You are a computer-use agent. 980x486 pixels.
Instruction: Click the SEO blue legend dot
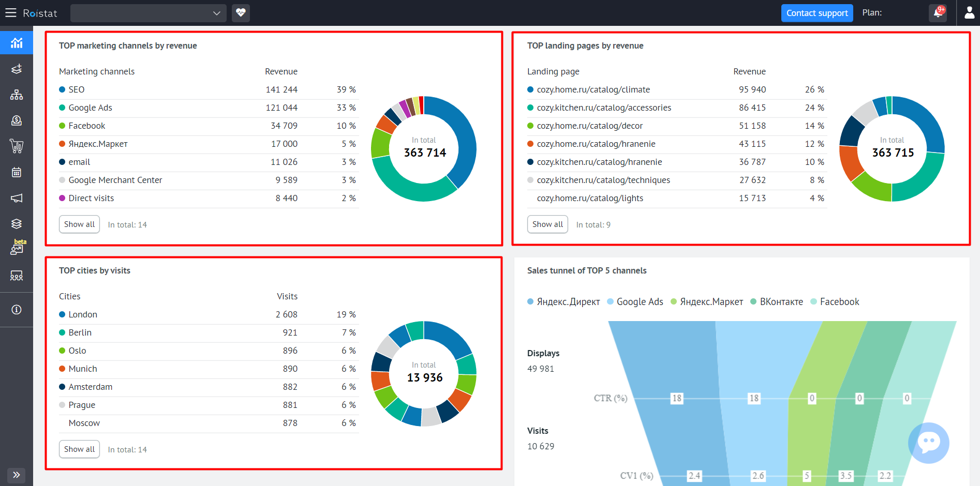(62, 89)
